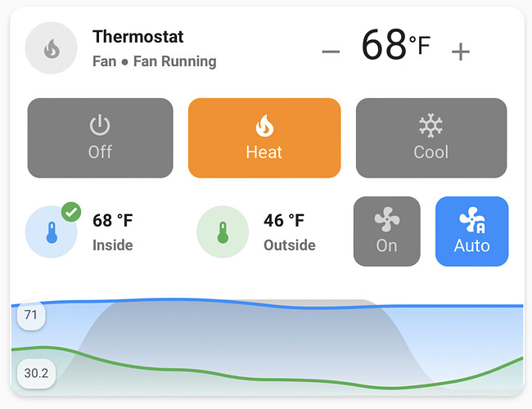Click the blue inside thermometer icon
Screen dimensions: 532x409
click(x=52, y=232)
